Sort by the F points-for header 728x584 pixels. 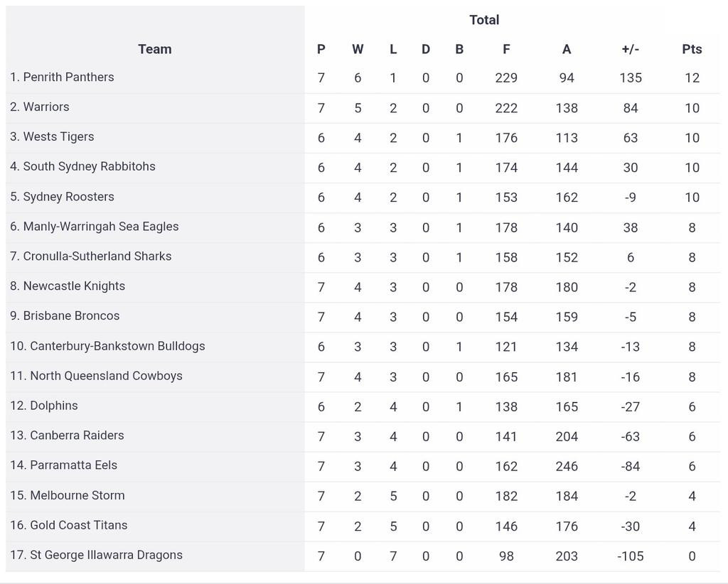pyautogui.click(x=506, y=49)
